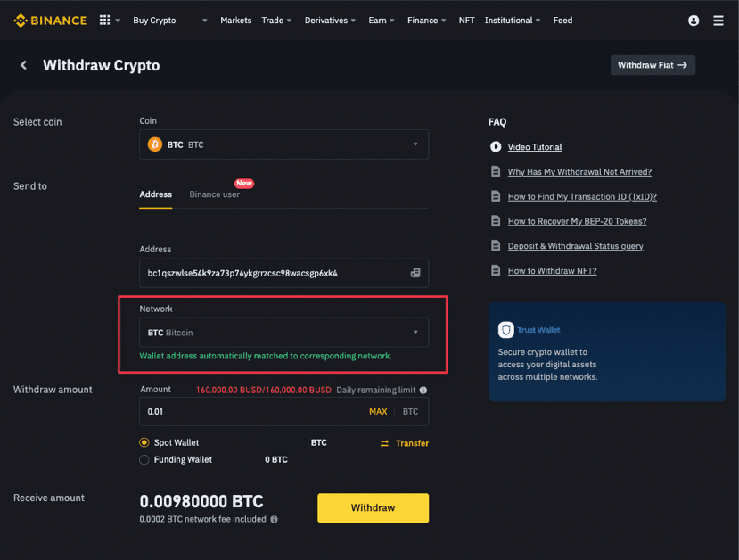Click the Binance logo
The width and height of the screenshot is (739, 560).
(x=50, y=21)
